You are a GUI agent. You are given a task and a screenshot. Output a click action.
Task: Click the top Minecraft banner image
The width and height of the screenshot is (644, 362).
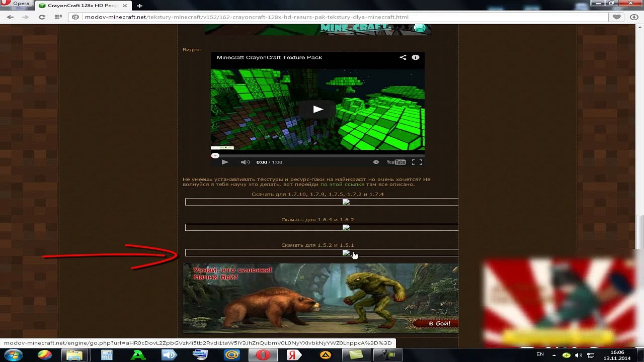click(317, 29)
